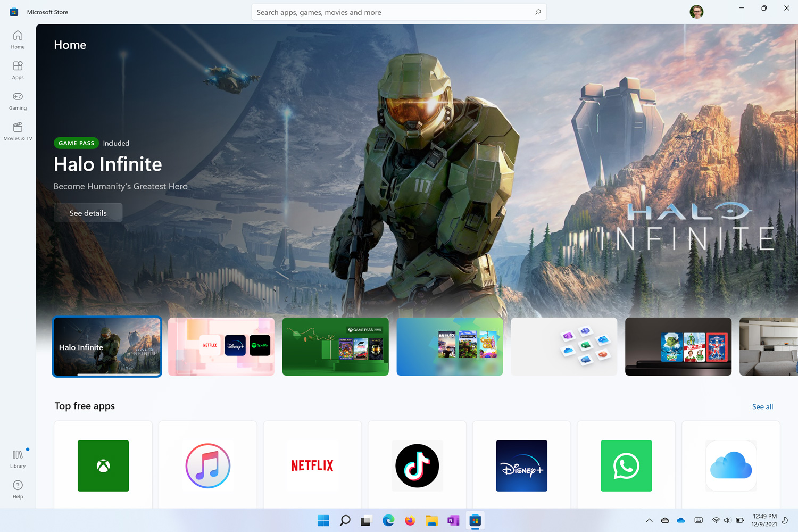The height and width of the screenshot is (532, 798).
Task: Open Firefox from the taskbar
Action: (410, 520)
